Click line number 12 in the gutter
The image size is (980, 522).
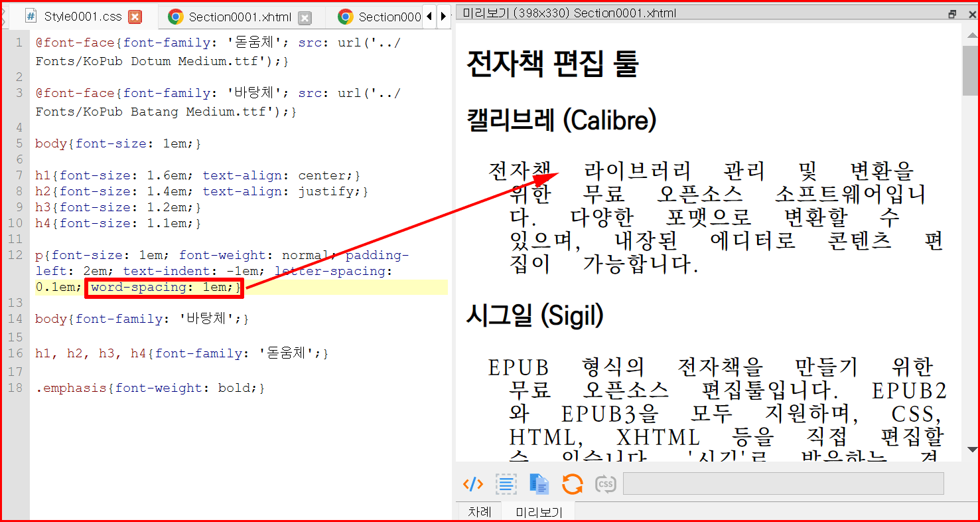click(x=15, y=255)
